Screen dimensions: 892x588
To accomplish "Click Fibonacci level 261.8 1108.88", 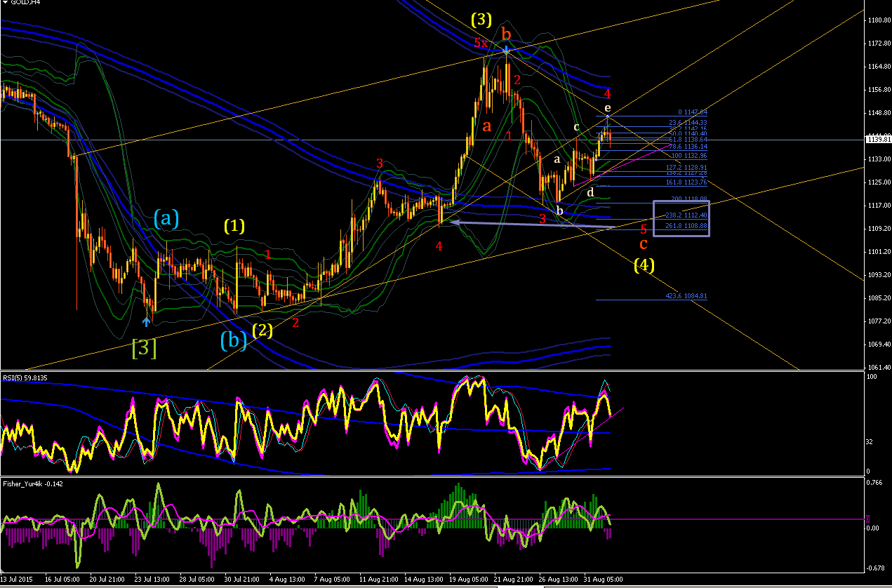I will point(686,225).
